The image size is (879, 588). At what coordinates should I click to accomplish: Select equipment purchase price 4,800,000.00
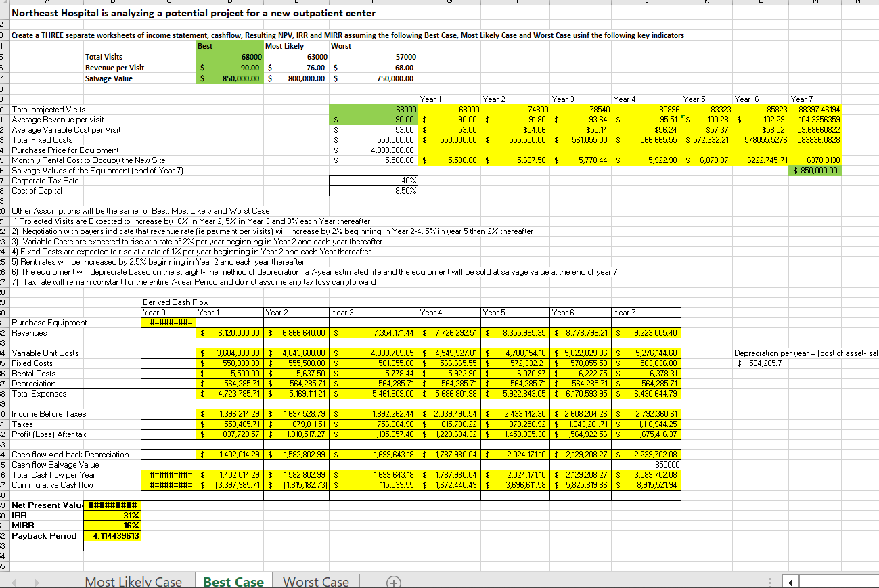(374, 150)
